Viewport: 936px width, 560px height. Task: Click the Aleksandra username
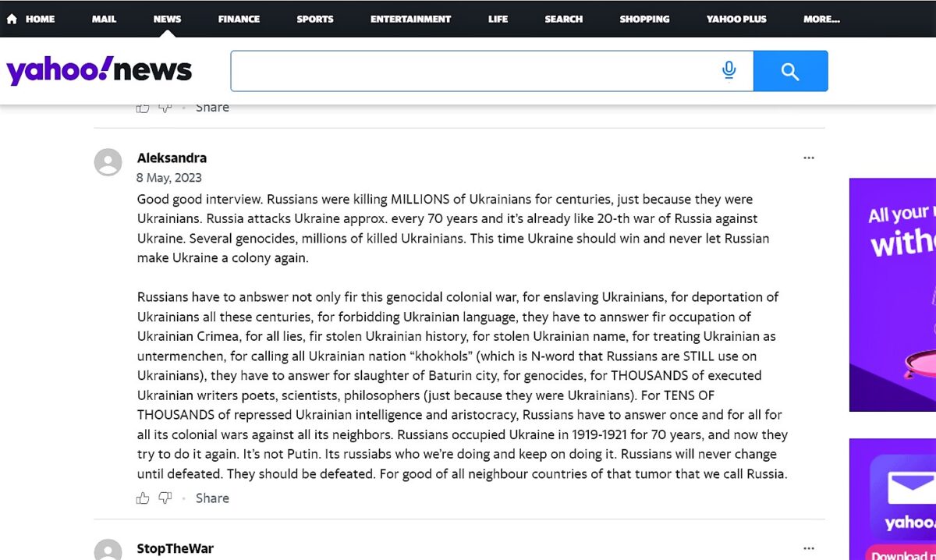pyautogui.click(x=172, y=158)
